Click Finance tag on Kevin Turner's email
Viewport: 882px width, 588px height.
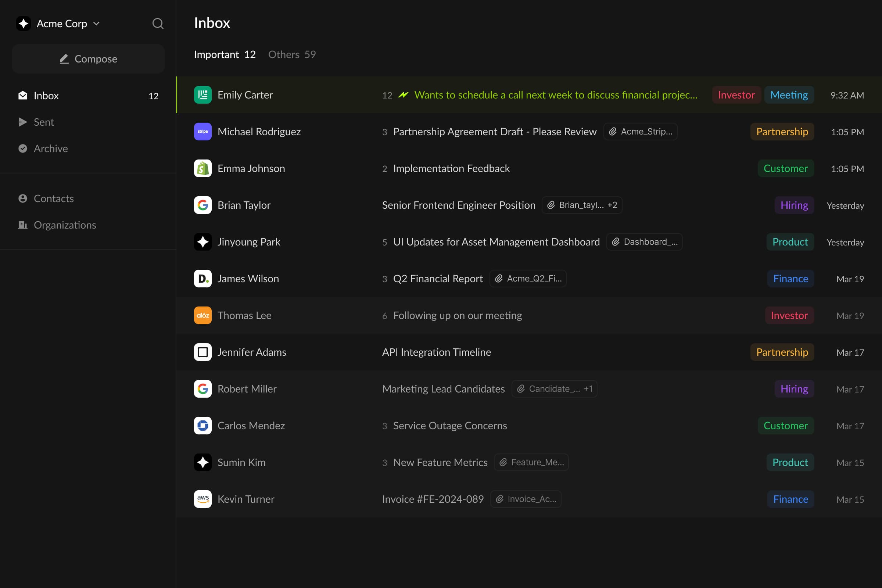(790, 499)
